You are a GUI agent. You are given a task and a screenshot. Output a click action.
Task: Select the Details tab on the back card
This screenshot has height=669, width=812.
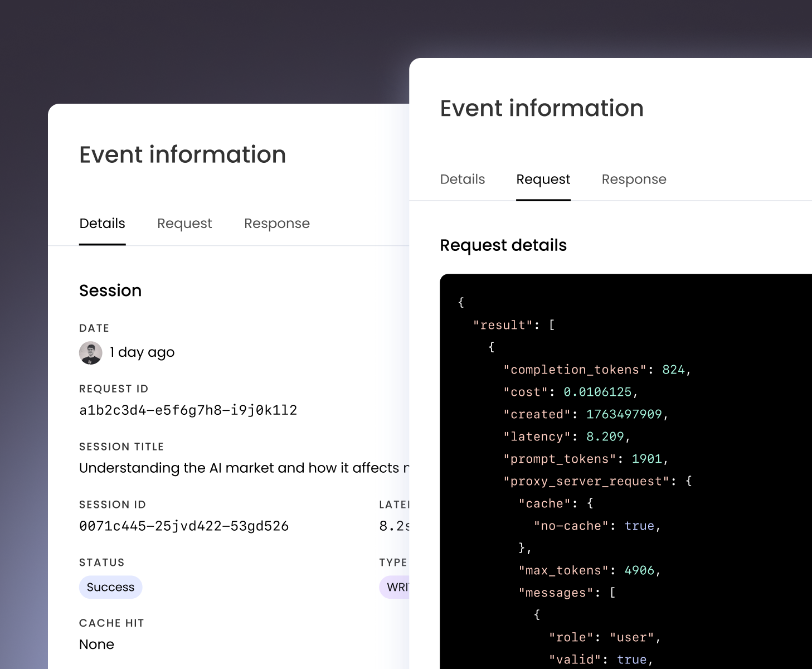pos(462,179)
